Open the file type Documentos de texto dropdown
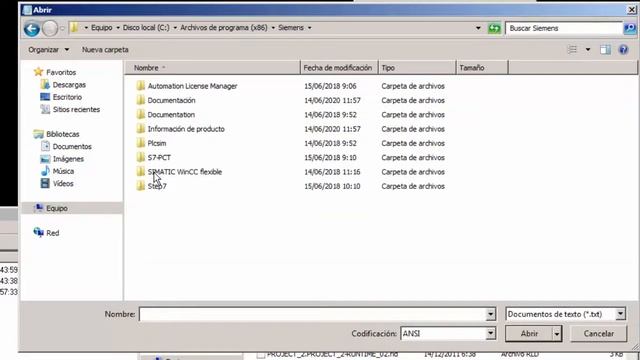 [x=620, y=314]
